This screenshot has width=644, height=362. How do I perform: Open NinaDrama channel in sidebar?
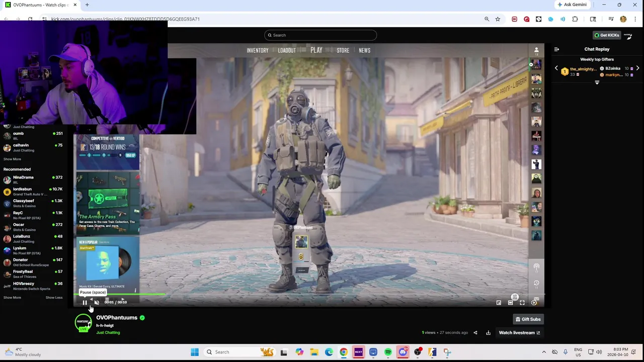pos(33,179)
